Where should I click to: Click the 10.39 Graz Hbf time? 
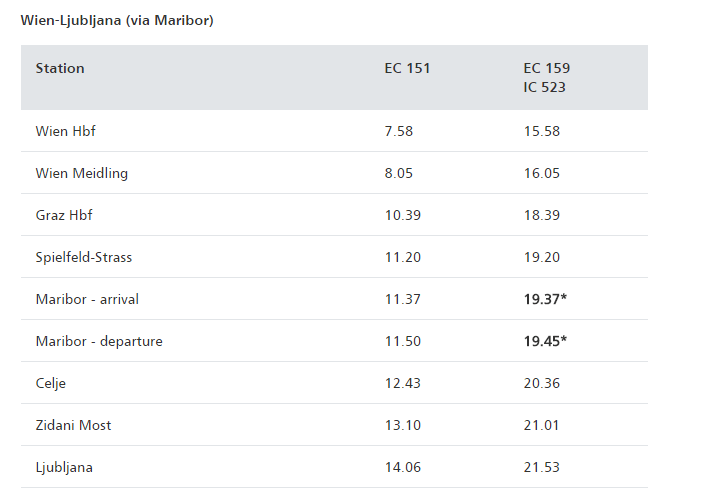(x=402, y=215)
